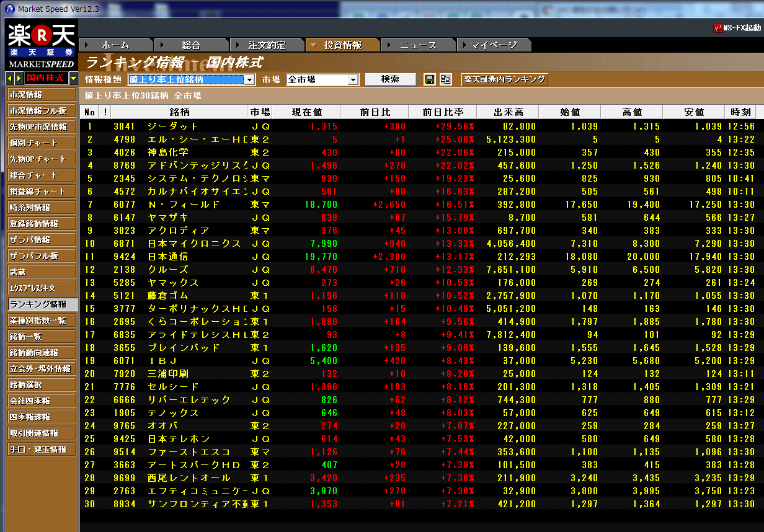Click the 高値 column header

[632, 112]
